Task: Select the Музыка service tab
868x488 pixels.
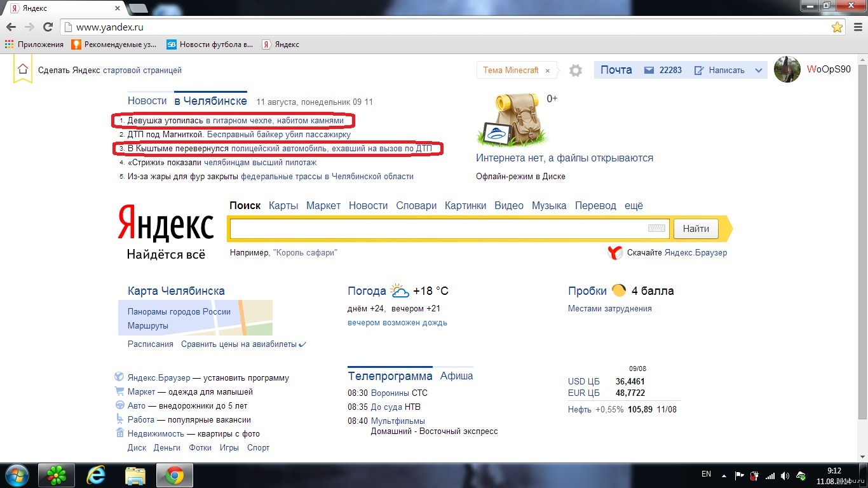Action: [549, 205]
